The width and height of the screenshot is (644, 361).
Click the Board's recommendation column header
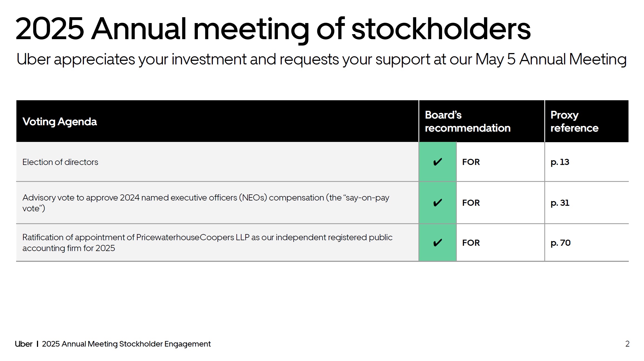point(468,121)
